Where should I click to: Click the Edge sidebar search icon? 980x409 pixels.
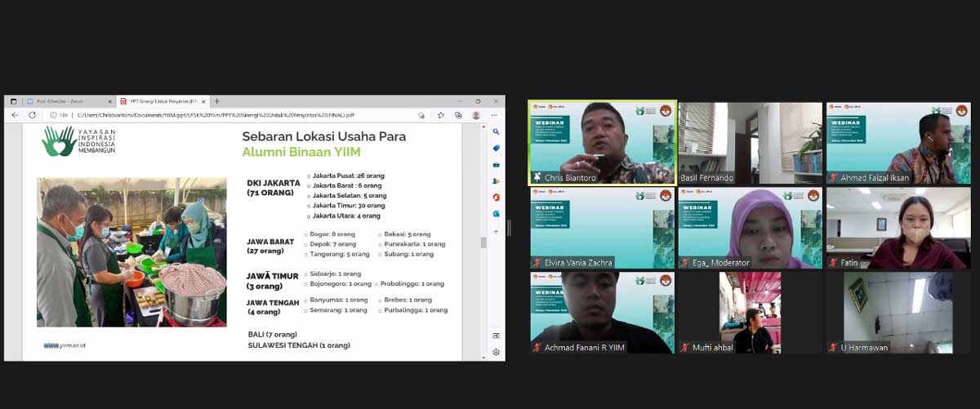point(496,131)
